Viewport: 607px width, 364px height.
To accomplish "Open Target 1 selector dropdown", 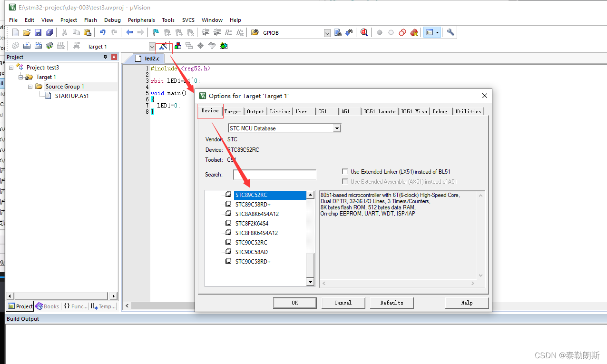I will coord(152,46).
